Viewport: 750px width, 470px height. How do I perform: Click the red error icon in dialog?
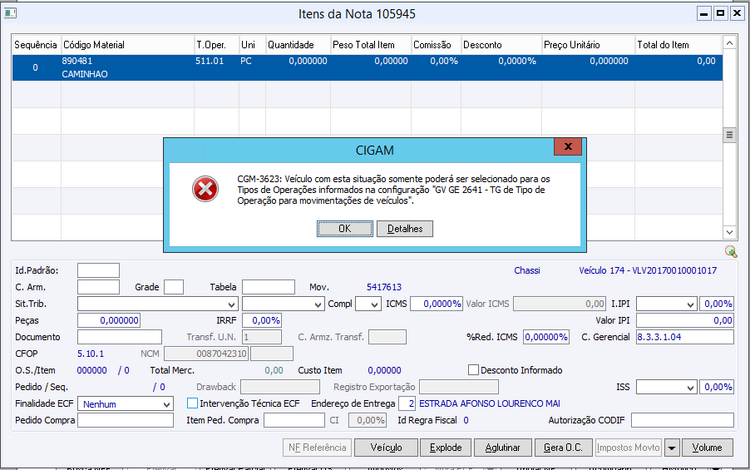[205, 189]
